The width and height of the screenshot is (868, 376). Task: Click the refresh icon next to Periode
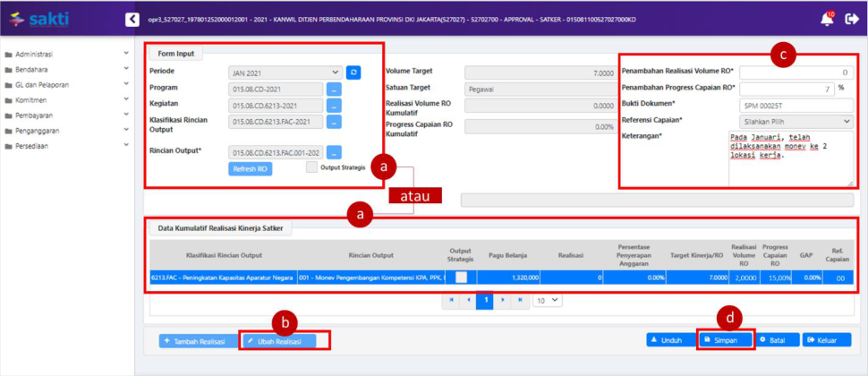pyautogui.click(x=353, y=73)
